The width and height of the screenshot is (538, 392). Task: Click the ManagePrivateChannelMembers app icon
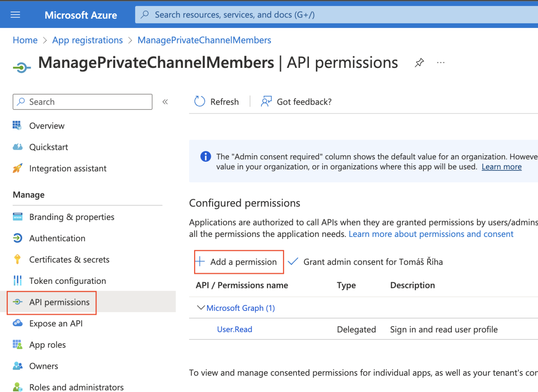[x=22, y=67]
